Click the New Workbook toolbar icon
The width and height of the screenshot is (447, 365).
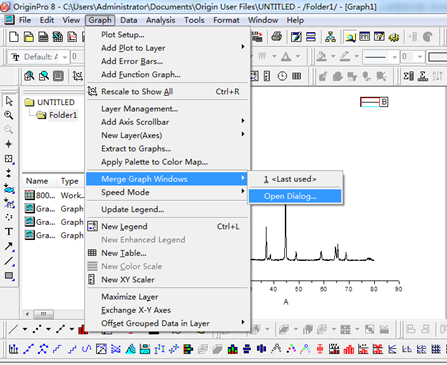[x=43, y=37]
